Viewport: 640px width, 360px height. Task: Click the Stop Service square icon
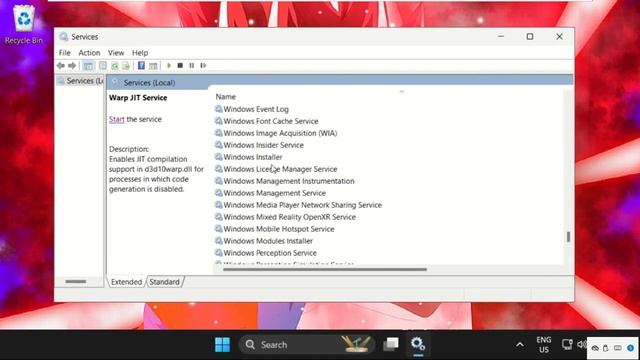click(180, 65)
